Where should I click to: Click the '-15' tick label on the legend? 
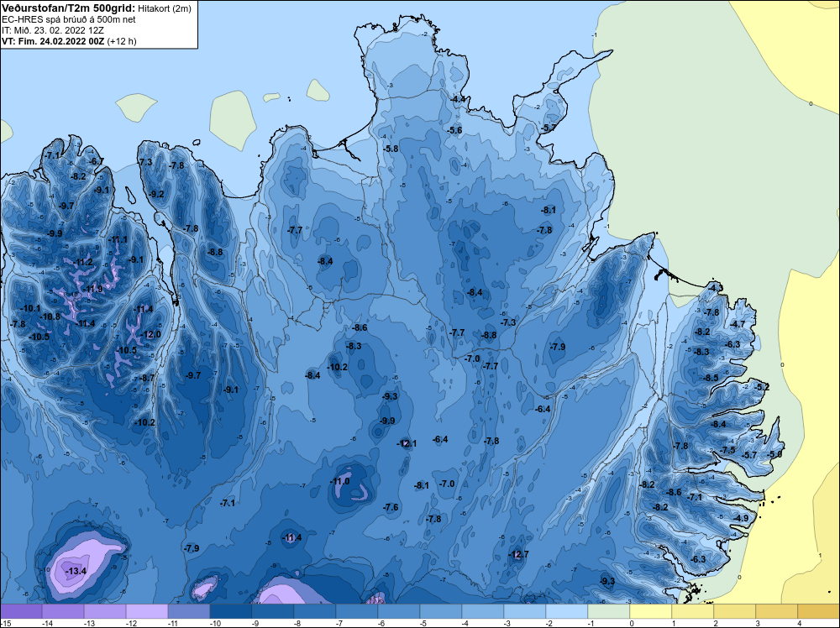[5, 623]
